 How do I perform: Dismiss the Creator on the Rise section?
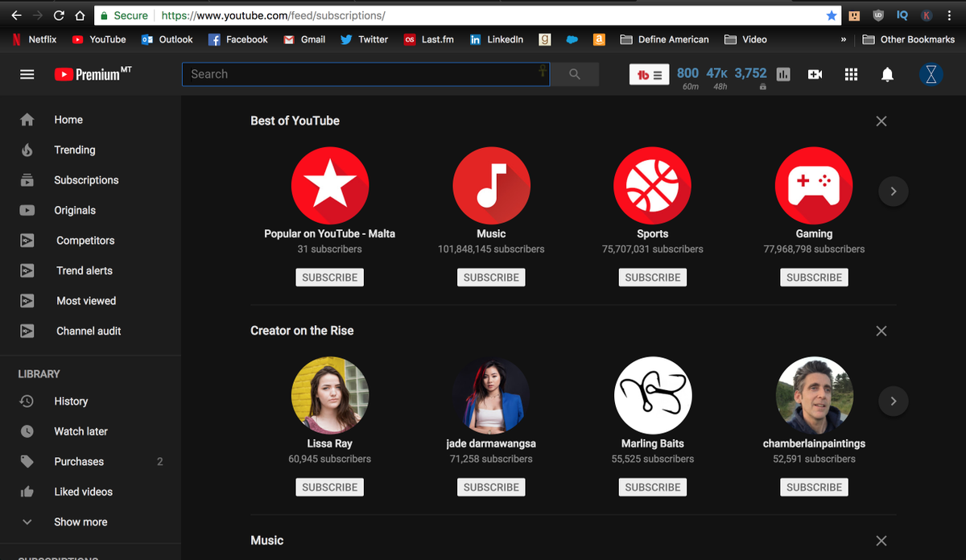coord(881,331)
